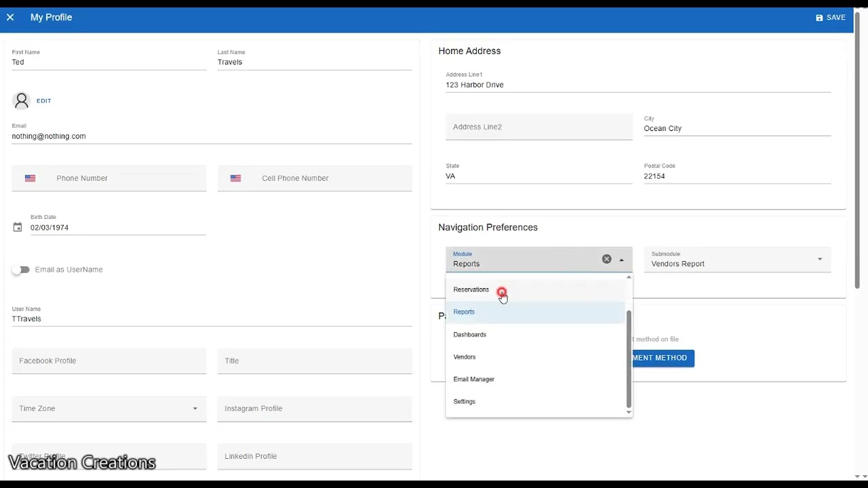Clear the Module selection
Screen dimensions: 868x488
click(607, 259)
